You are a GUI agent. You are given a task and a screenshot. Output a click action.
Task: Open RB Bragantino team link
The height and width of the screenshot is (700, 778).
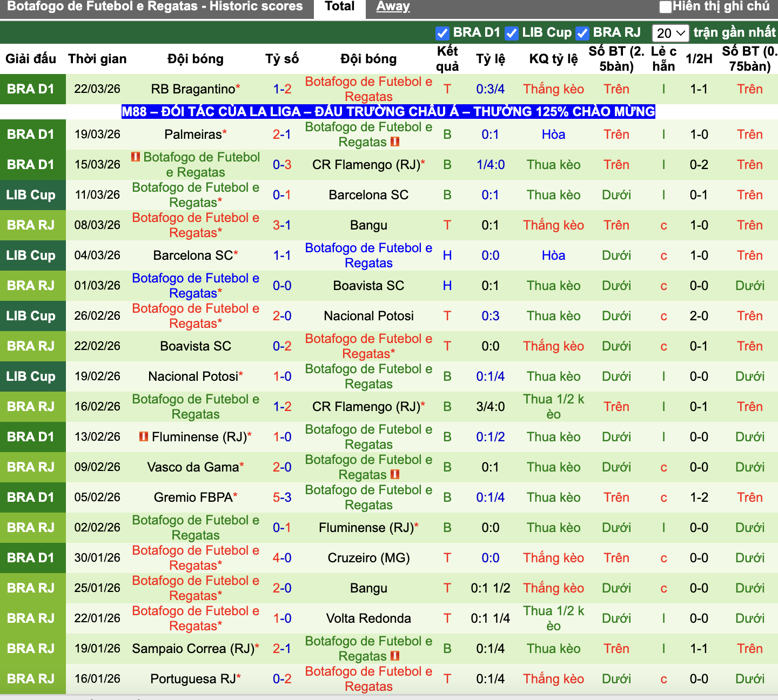pyautogui.click(x=193, y=89)
